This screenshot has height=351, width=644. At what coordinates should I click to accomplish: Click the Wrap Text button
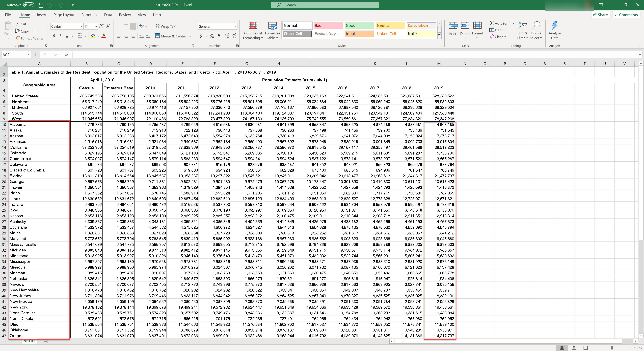166,26
